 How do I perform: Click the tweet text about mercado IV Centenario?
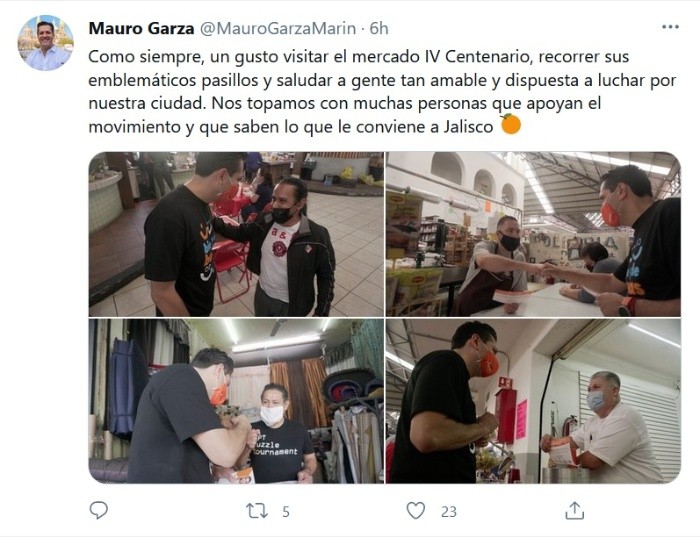tap(382, 92)
